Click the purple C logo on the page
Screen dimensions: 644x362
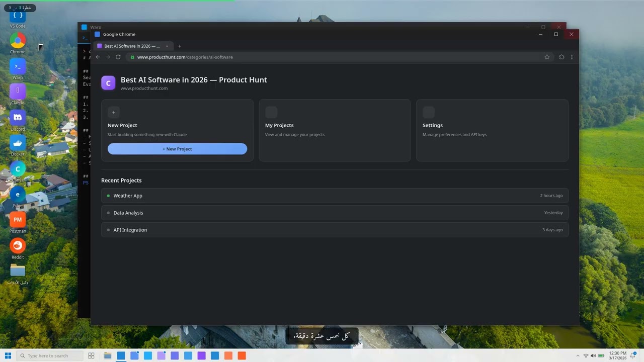[108, 83]
